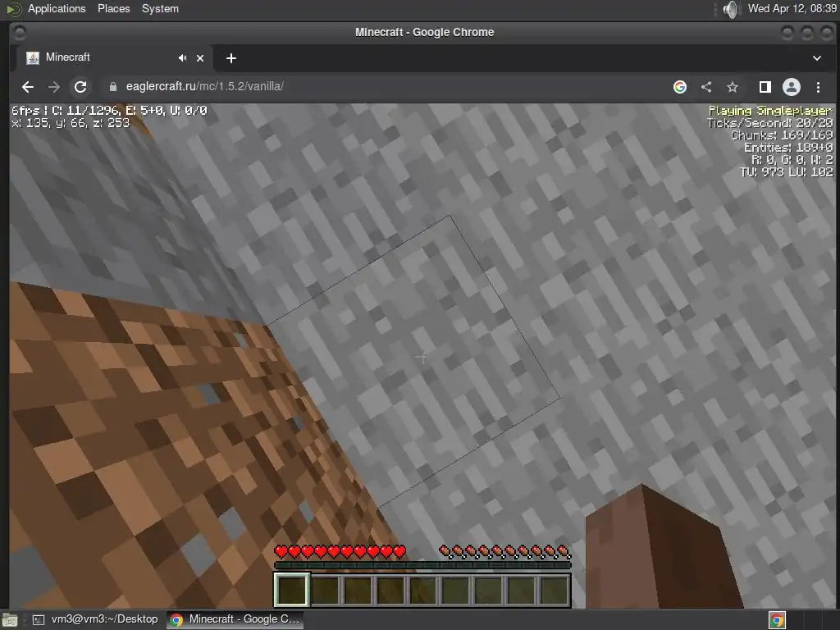Open the Google icon in address bar
Image resolution: width=840 pixels, height=630 pixels.
(680, 87)
